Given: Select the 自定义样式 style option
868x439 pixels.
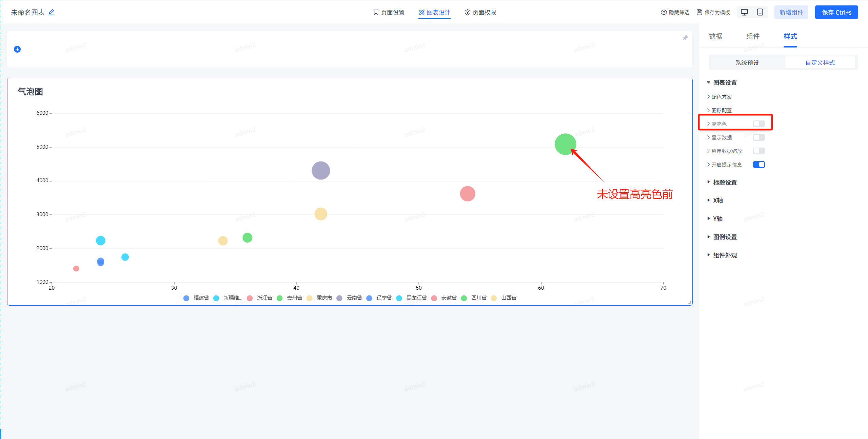Looking at the screenshot, I should point(820,62).
